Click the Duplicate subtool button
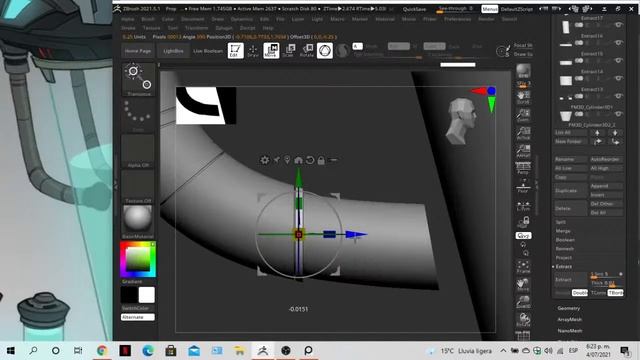Viewport: 640px width, 360px height. [x=570, y=191]
